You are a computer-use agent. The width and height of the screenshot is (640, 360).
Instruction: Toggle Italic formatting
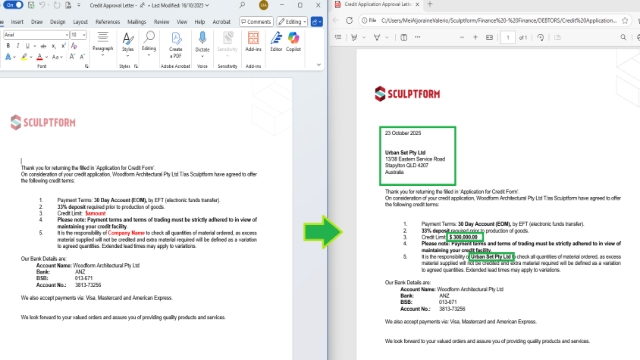(x=18, y=46)
